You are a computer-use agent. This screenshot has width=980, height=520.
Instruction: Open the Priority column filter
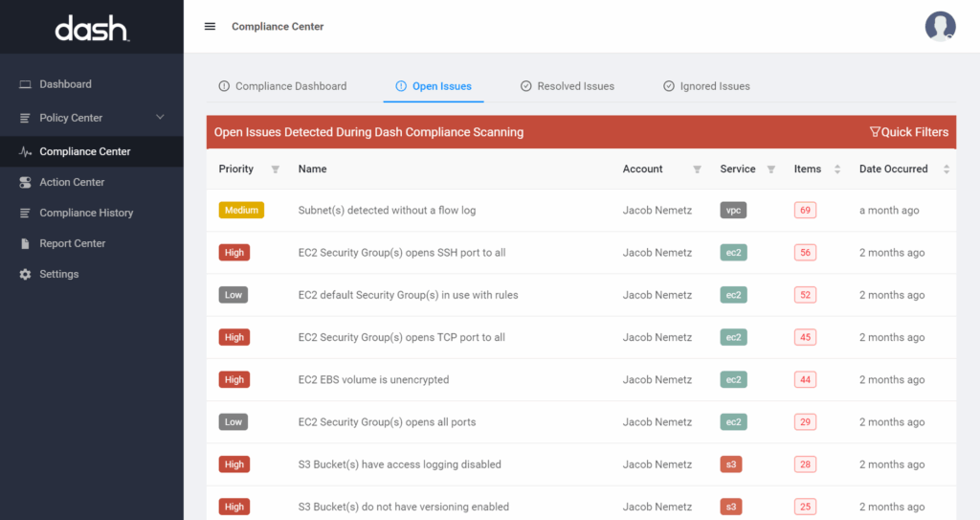[276, 170]
